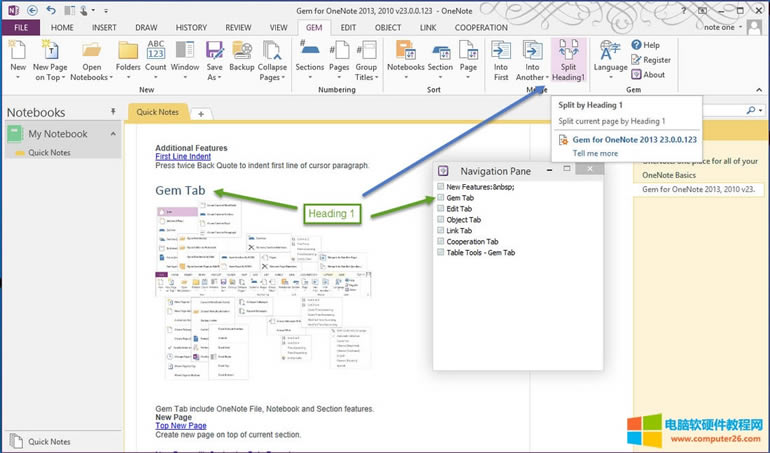Click the Tell me more tooltip link
This screenshot has height=453, width=770.
click(595, 153)
